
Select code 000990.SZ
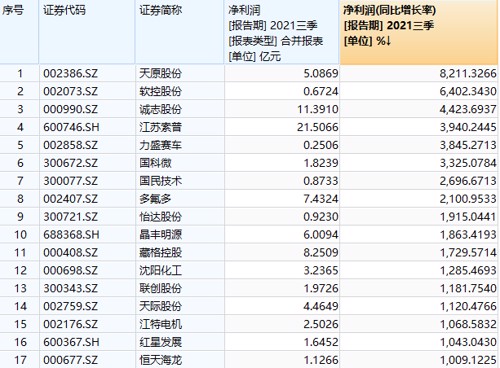[x=70, y=109]
